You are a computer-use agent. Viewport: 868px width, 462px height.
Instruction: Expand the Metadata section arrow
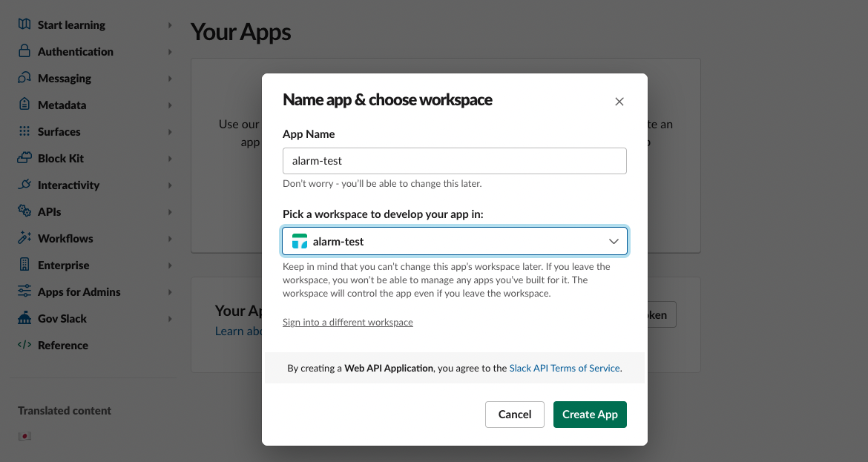click(x=170, y=105)
